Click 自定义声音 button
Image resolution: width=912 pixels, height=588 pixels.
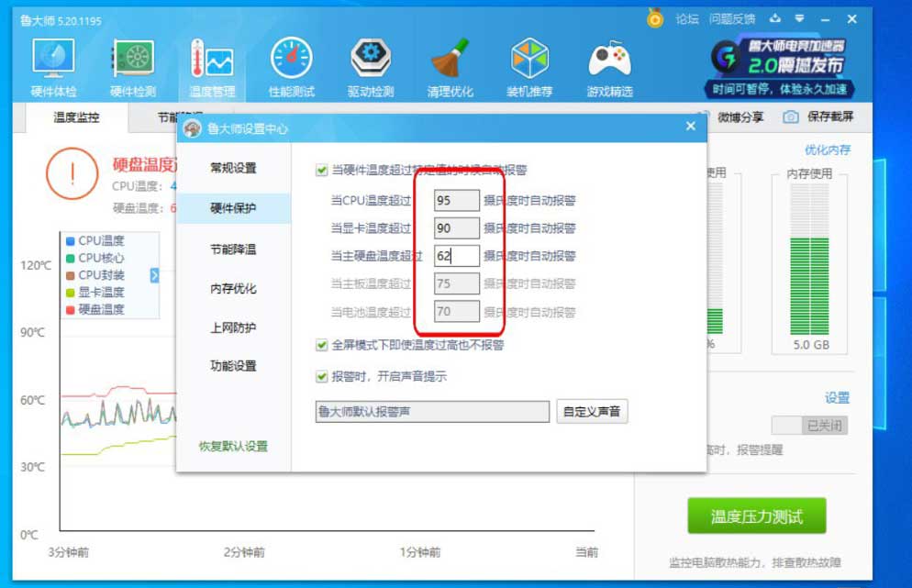(x=592, y=412)
